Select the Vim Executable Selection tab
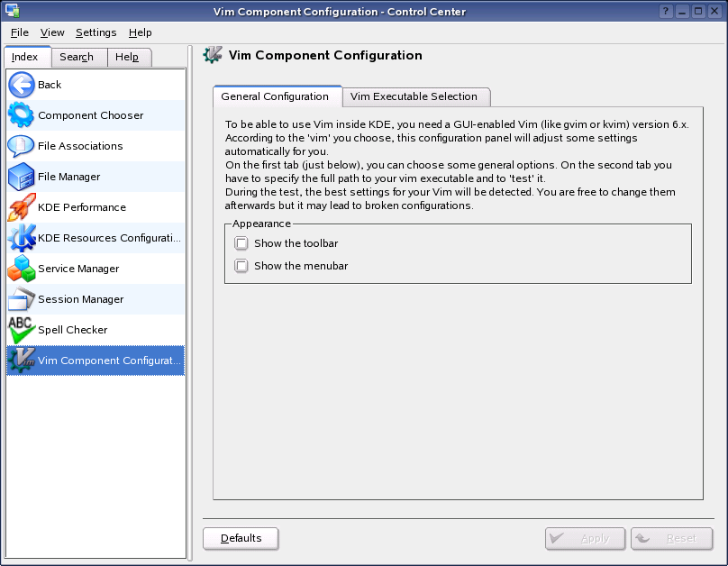The width and height of the screenshot is (728, 566). click(x=416, y=96)
